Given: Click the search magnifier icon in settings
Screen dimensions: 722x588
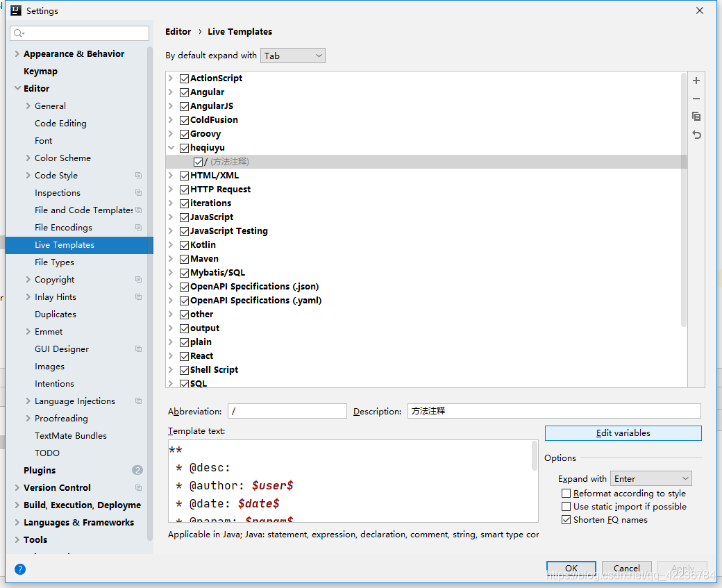Looking at the screenshot, I should pos(19,33).
